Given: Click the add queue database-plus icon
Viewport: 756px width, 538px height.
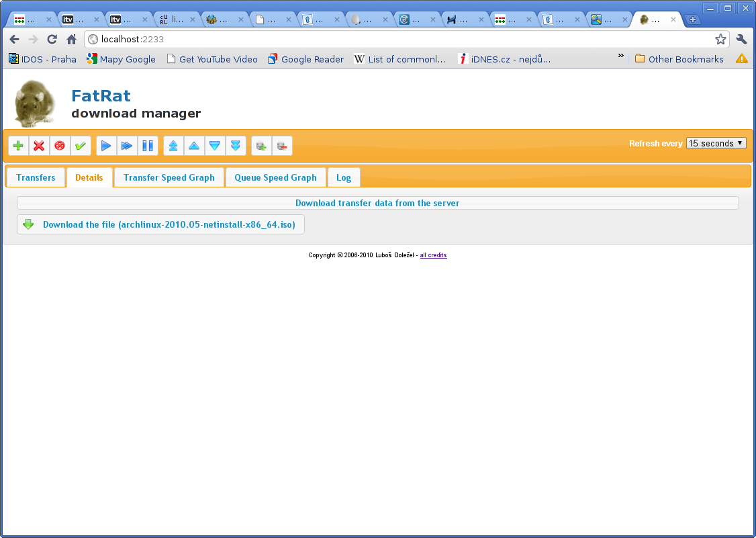Looking at the screenshot, I should [x=261, y=146].
